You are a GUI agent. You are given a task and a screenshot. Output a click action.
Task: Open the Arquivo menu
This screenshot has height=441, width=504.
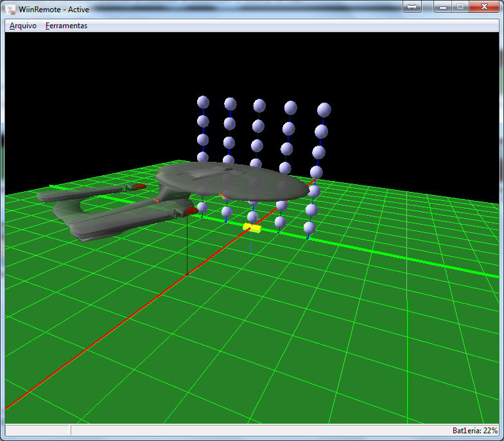[23, 26]
